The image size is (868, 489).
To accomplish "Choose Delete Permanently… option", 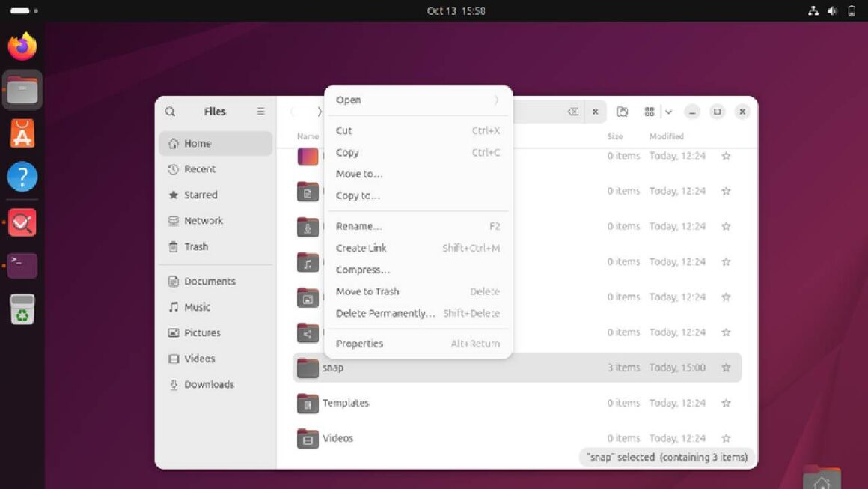I will pos(418,314).
